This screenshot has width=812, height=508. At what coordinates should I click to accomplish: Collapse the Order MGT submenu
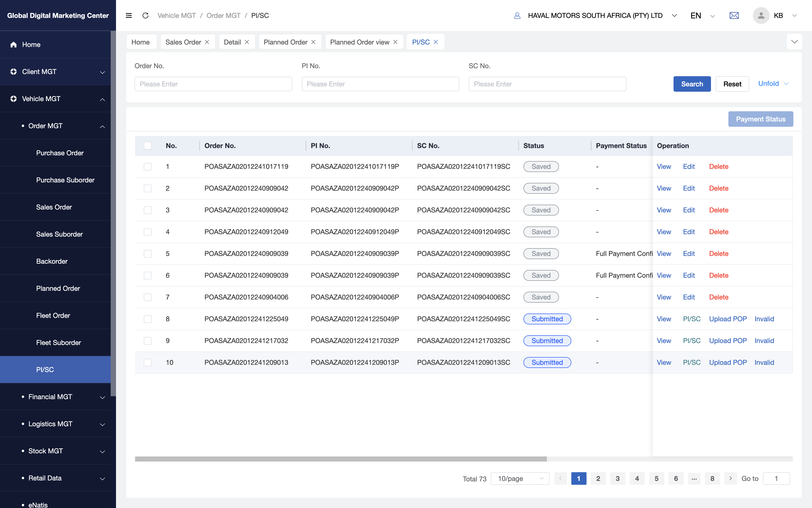point(103,126)
